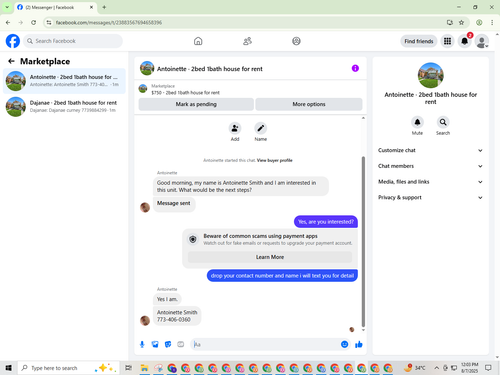Click Learn More in scam warning
Screen dimensions: 500x375
coord(270,257)
